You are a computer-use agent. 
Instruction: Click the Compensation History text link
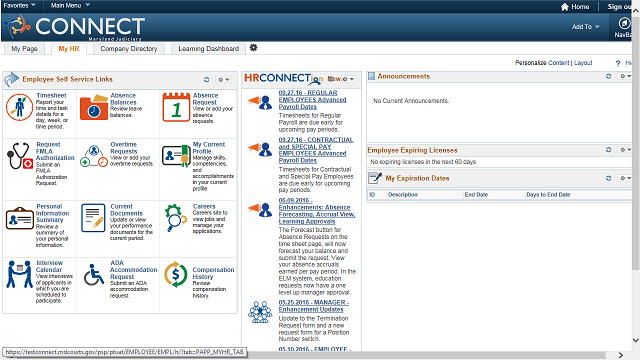(213, 273)
